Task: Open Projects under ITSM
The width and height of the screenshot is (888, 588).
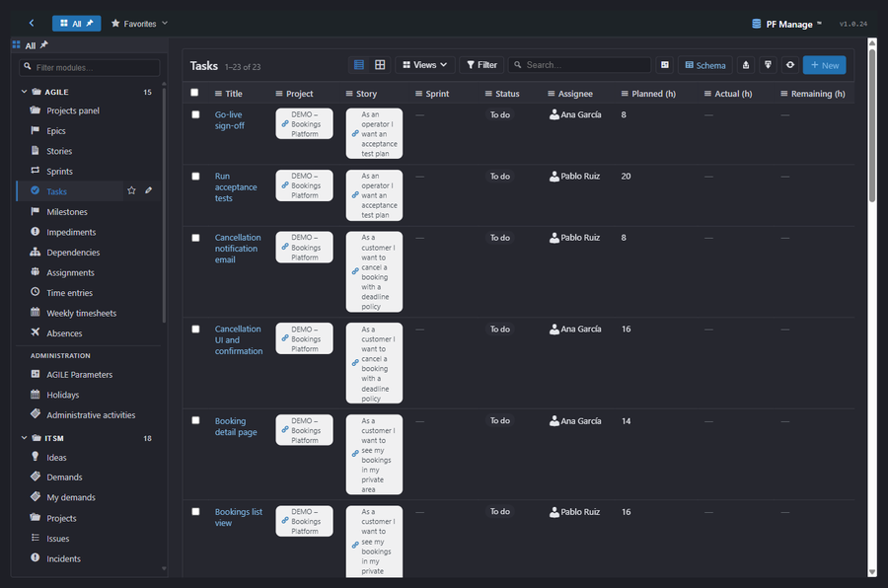Action: pyautogui.click(x=61, y=518)
